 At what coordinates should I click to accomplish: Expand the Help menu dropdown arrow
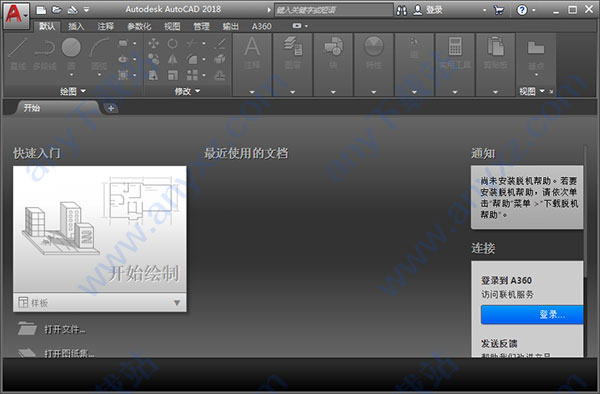[x=534, y=10]
